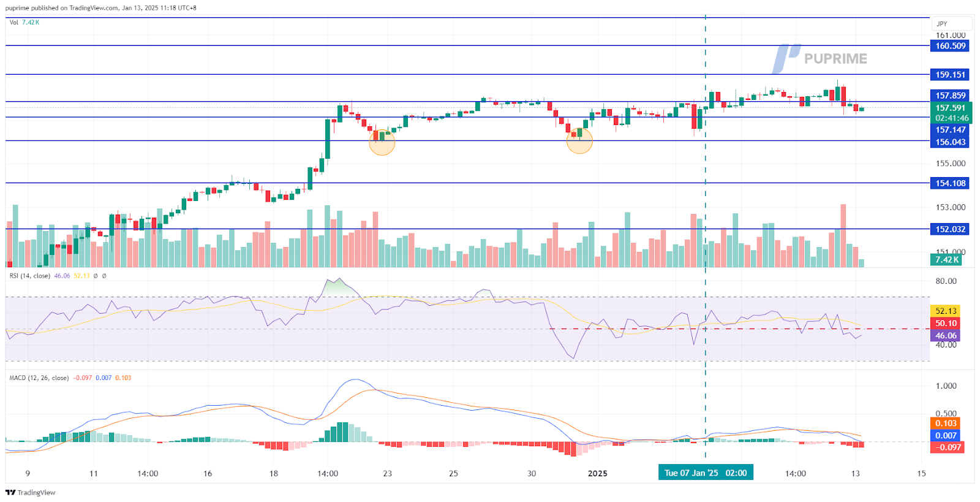The width and height of the screenshot is (980, 502).
Task: Select the orange circle highlight near the 2025 label
Action: [579, 140]
